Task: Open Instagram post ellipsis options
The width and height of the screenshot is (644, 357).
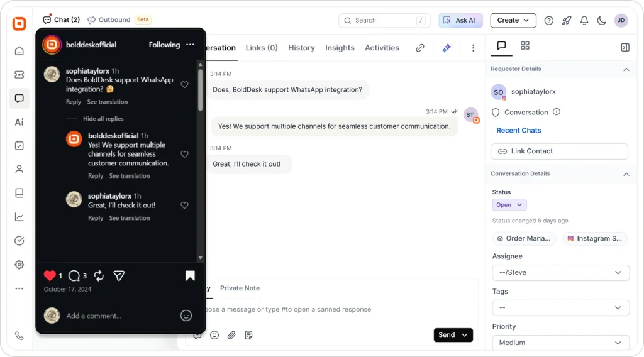Action: pos(190,45)
